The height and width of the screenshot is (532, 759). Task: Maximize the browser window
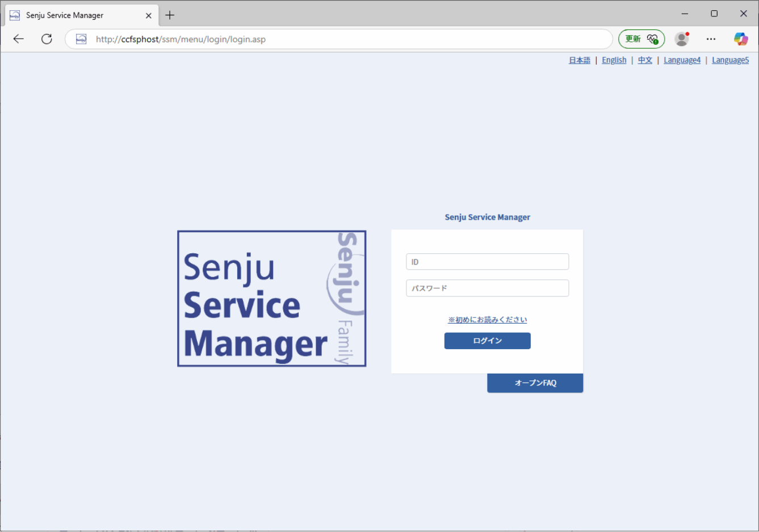[714, 14]
